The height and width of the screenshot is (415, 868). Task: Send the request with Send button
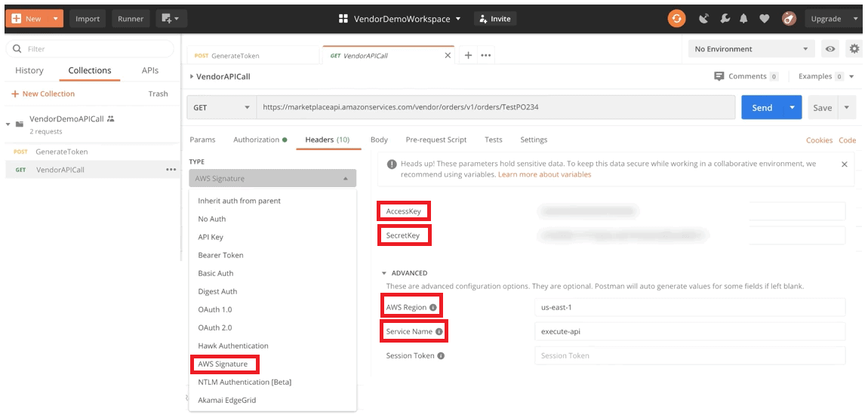(762, 107)
